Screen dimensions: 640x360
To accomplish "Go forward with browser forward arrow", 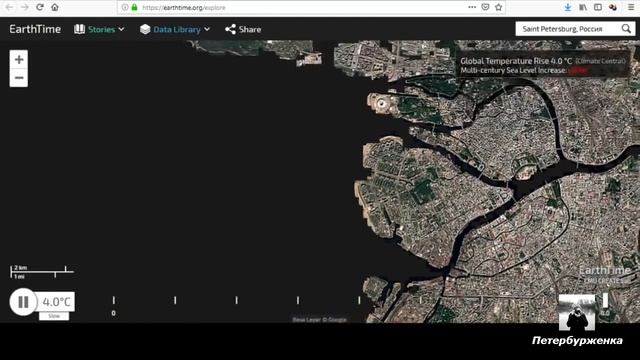I will 24,7.
